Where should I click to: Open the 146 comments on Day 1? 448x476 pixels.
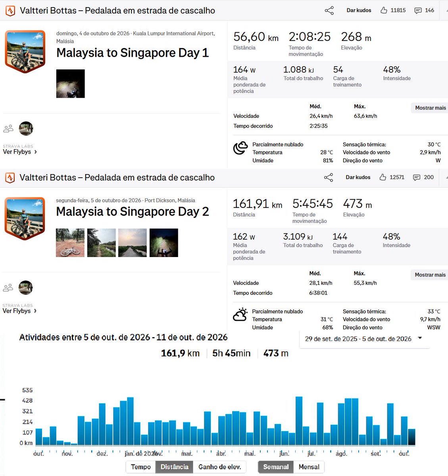[x=424, y=10]
